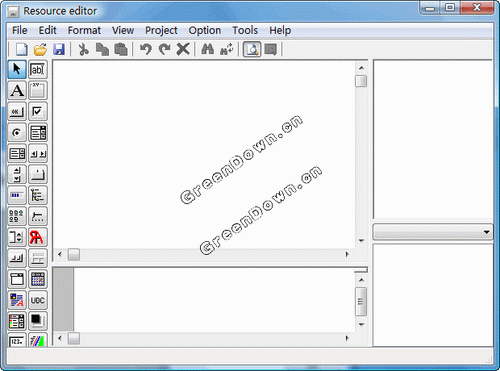This screenshot has width=500, height=371.
Task: Open the Format menu
Action: click(x=84, y=30)
